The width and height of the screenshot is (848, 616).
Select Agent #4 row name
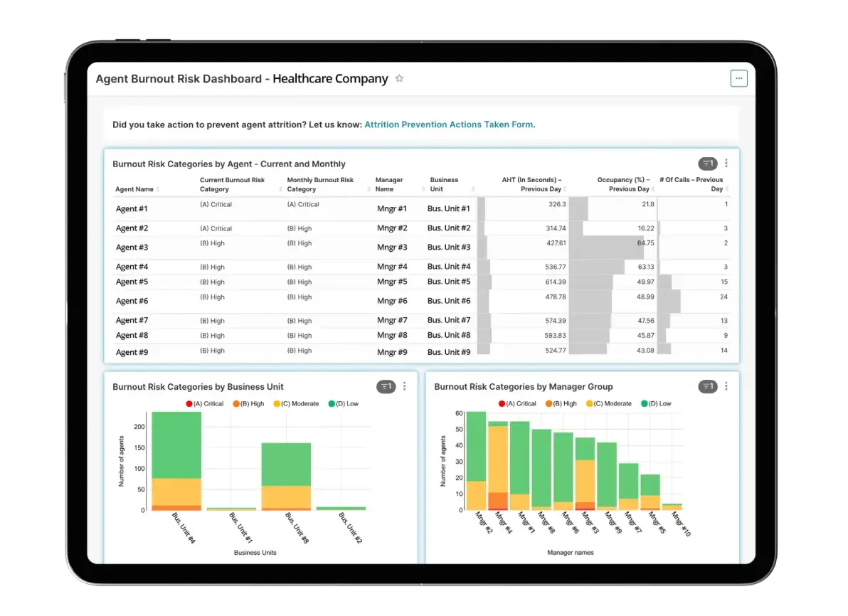(132, 267)
